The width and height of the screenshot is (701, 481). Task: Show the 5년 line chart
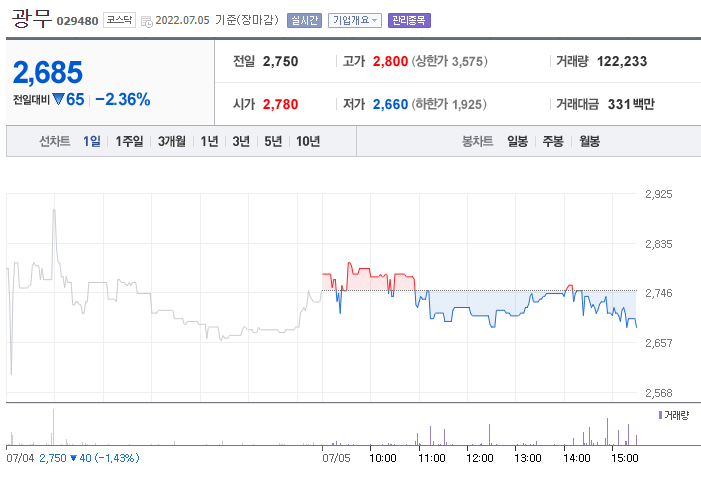point(273,142)
